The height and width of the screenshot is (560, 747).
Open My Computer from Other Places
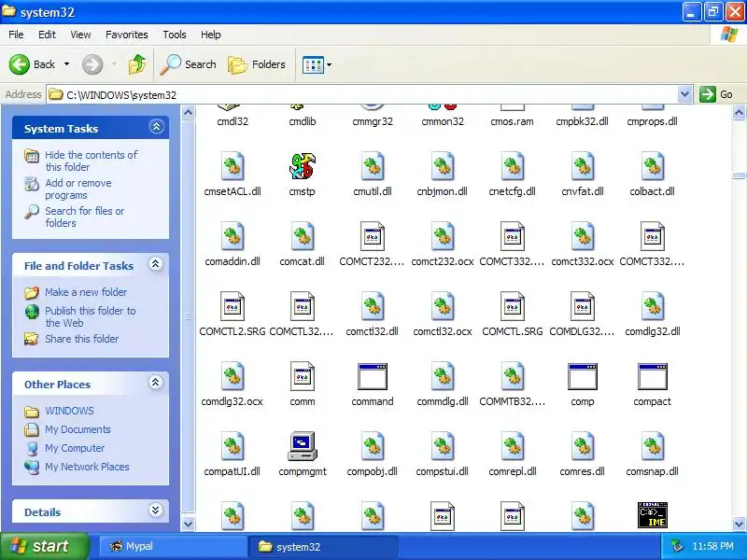point(75,448)
